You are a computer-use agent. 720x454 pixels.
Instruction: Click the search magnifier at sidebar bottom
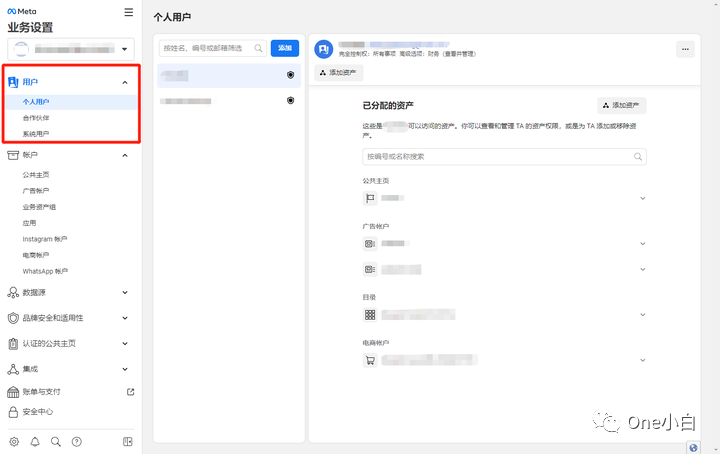click(56, 442)
